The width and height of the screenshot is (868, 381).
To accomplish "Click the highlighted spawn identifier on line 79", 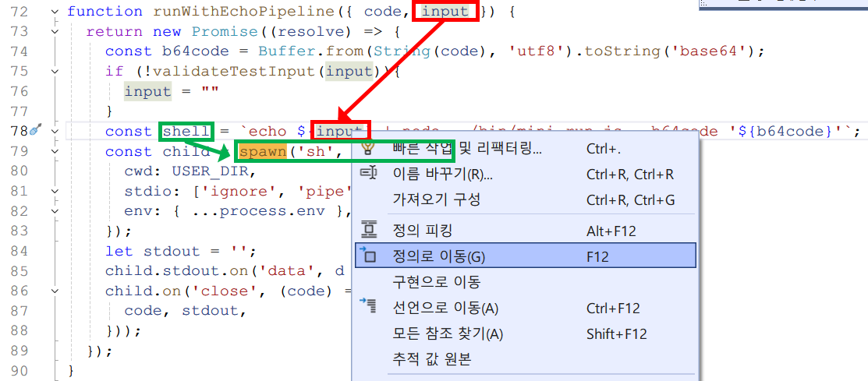I will pos(262,151).
